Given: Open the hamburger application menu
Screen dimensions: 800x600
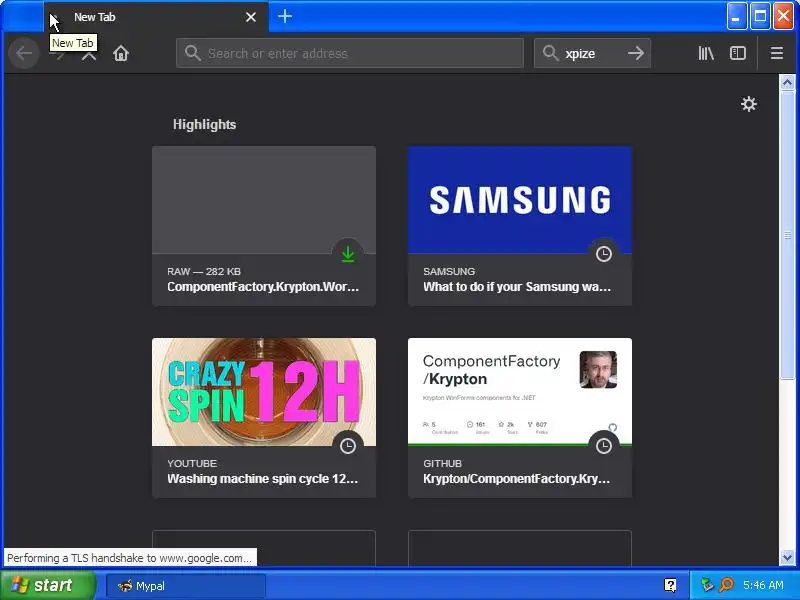Looking at the screenshot, I should 777,53.
